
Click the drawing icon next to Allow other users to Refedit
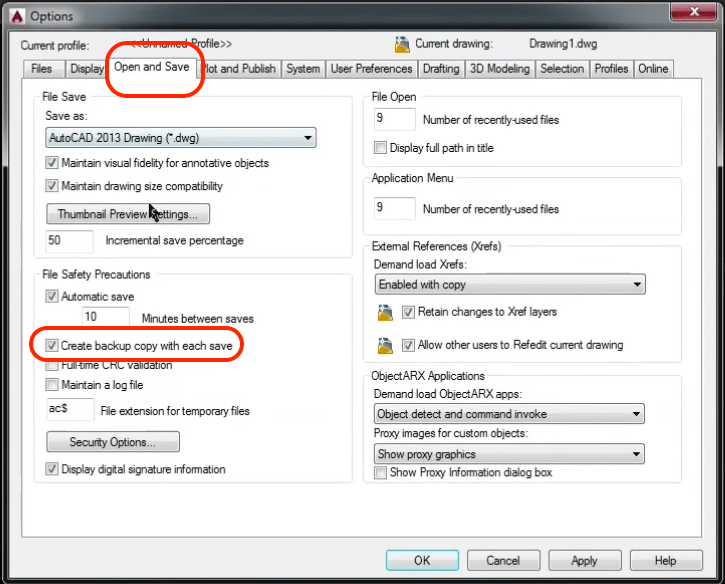coord(384,346)
